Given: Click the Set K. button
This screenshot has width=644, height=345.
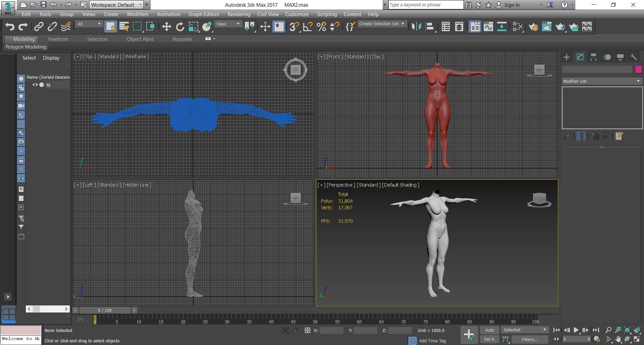Looking at the screenshot, I should 489,339.
